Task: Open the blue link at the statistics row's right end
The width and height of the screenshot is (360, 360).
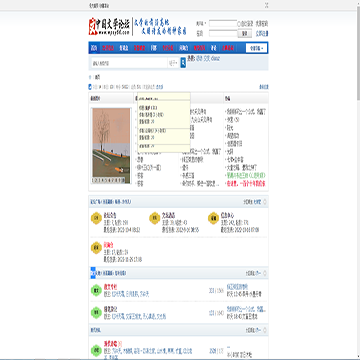Action: pos(264,87)
